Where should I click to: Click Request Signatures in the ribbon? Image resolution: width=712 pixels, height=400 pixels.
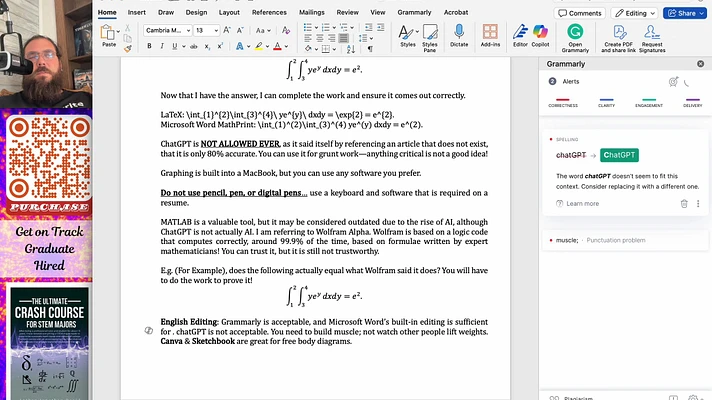coord(652,38)
